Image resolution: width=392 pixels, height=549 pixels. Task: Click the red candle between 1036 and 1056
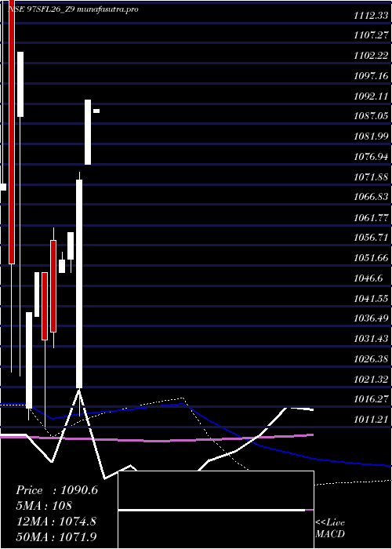pyautogui.click(x=53, y=286)
